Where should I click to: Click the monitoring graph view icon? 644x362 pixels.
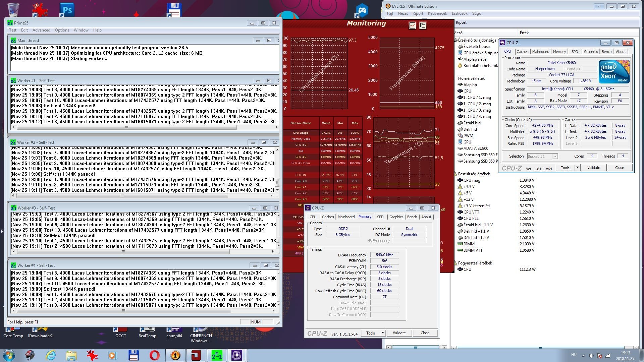tap(412, 25)
